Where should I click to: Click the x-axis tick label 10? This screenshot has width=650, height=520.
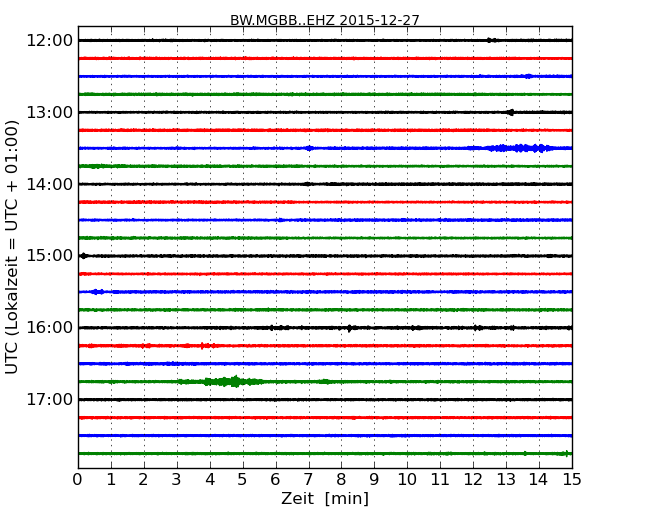(x=407, y=480)
